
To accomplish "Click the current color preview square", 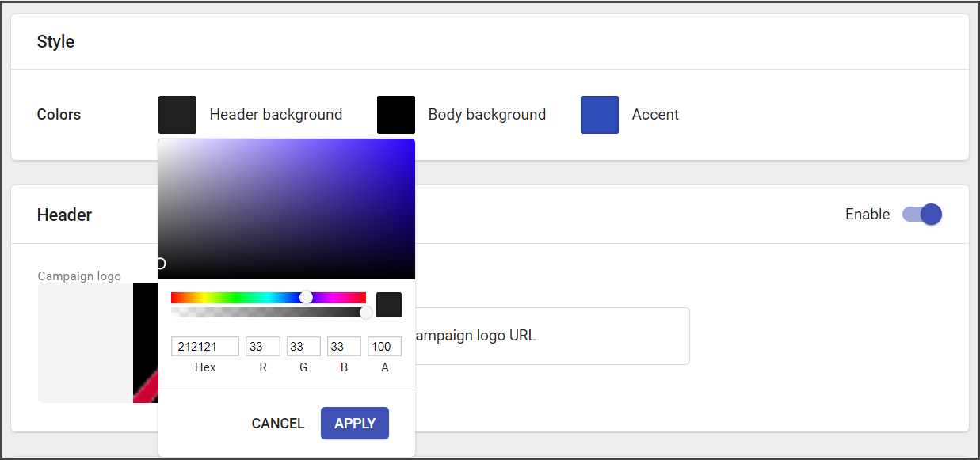I will [x=389, y=305].
